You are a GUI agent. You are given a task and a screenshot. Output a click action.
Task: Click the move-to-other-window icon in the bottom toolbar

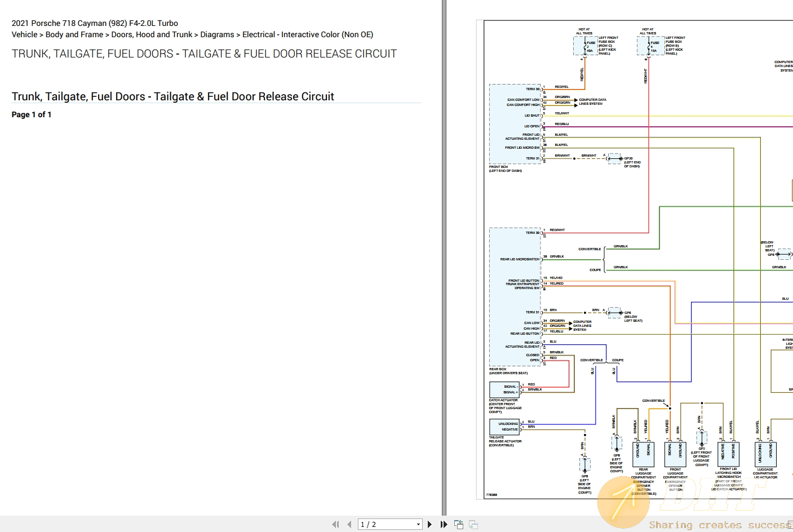(x=459, y=524)
